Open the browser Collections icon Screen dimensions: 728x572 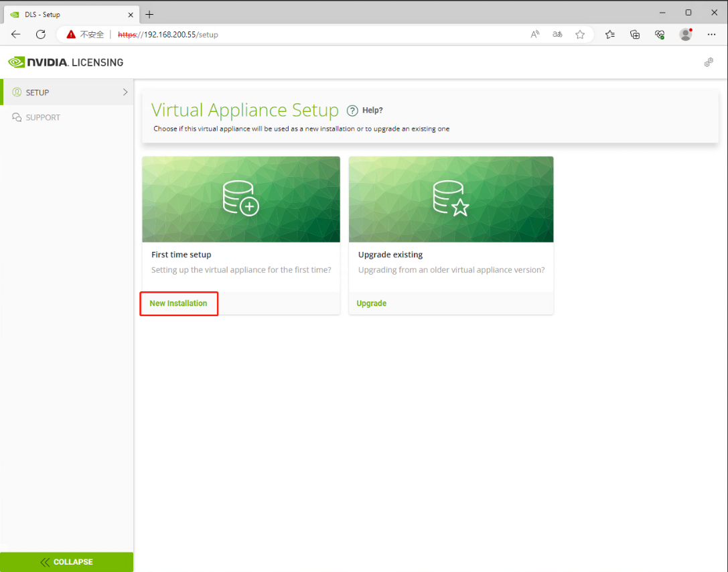pyautogui.click(x=635, y=34)
